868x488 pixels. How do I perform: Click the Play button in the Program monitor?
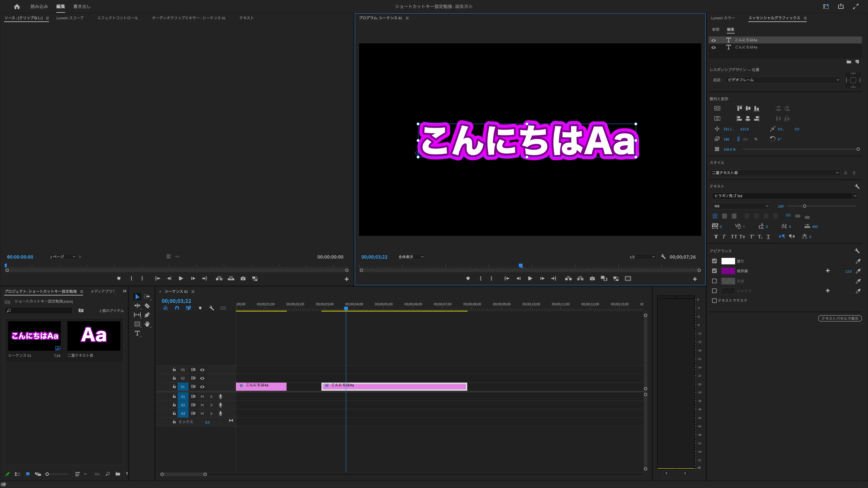(x=530, y=279)
